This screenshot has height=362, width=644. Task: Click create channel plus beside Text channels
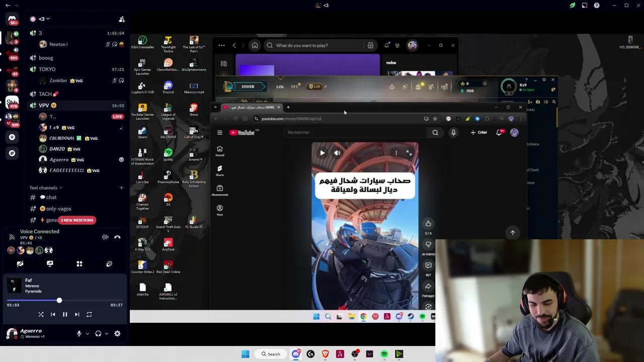click(121, 188)
